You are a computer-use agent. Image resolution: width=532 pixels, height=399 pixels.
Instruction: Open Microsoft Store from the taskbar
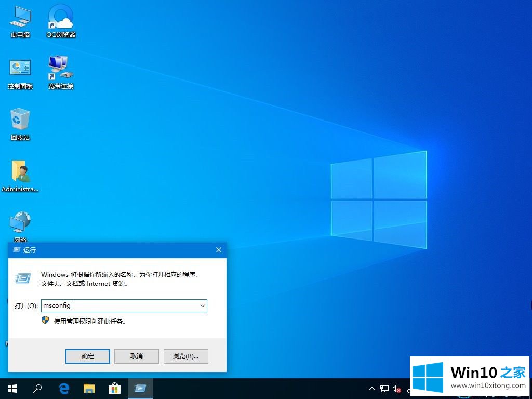click(115, 389)
